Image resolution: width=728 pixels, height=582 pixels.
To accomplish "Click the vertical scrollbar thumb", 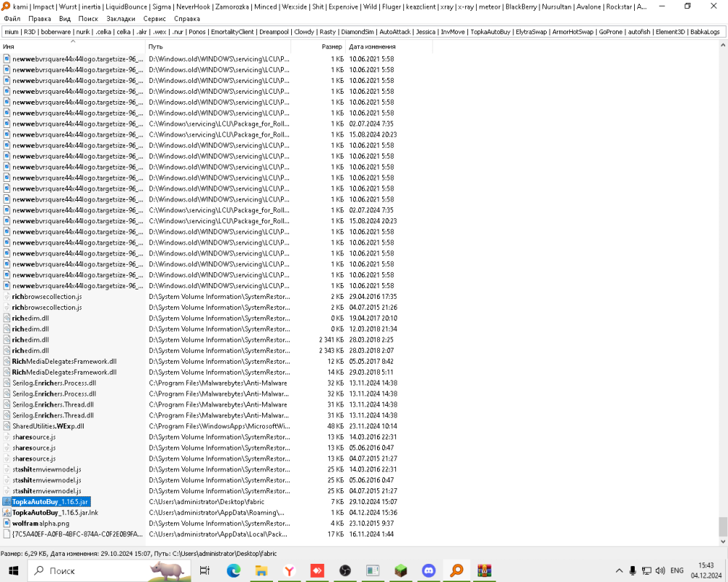I will pyautogui.click(x=723, y=527).
